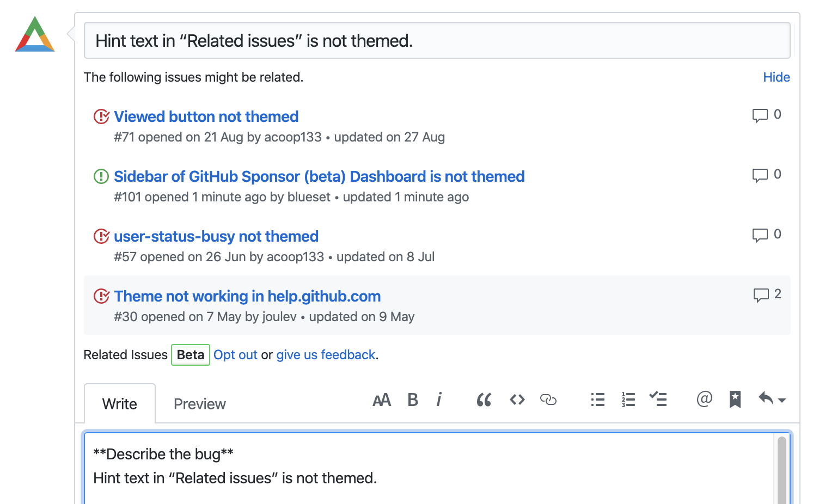Add a bulleted list
The image size is (819, 504).
(598, 400)
